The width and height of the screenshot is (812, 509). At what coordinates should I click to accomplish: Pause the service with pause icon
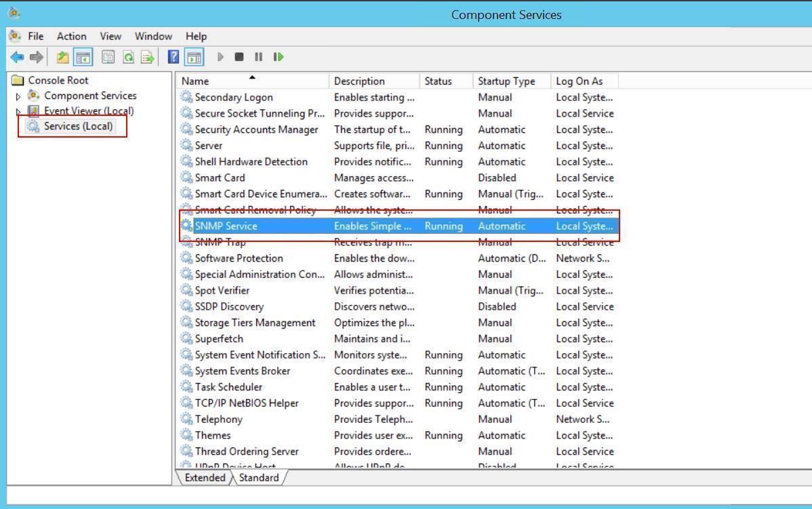(x=258, y=57)
